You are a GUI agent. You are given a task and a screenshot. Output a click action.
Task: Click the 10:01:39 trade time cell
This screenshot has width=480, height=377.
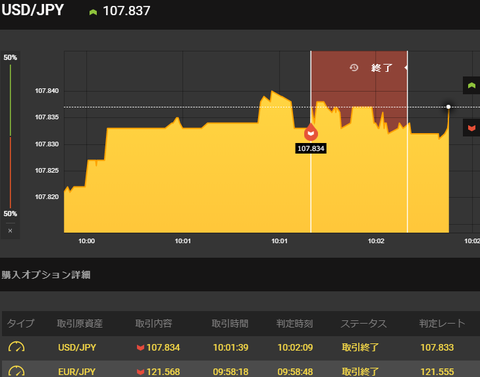[231, 348]
